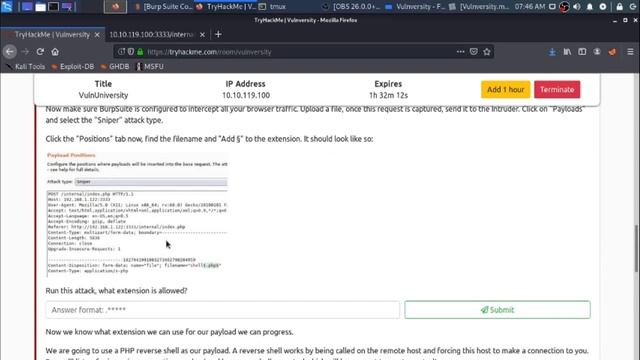Switch to the Vulnversity - F… taskbar window
Screen dimensions: 640x360
tap(415, 7)
